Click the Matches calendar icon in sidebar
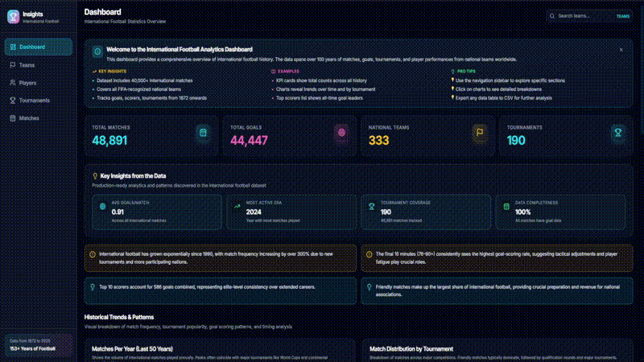Screen dimensions: 644x362 click(13, 118)
